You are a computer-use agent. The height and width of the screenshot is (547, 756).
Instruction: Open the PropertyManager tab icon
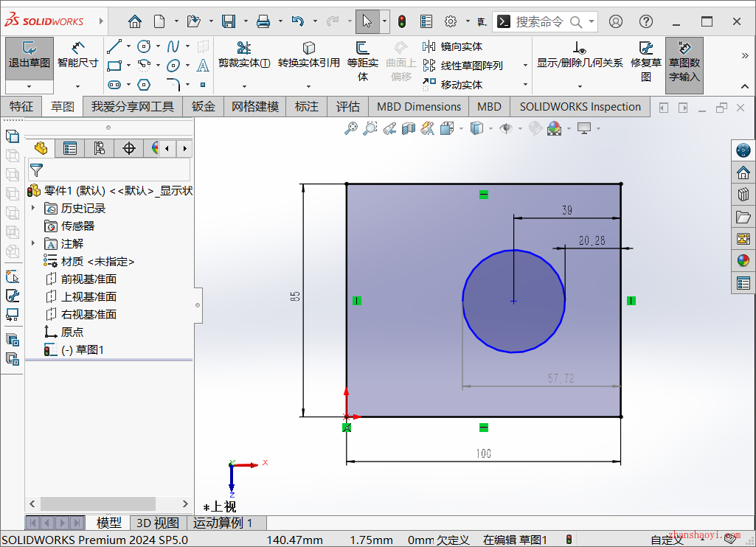pyautogui.click(x=70, y=148)
